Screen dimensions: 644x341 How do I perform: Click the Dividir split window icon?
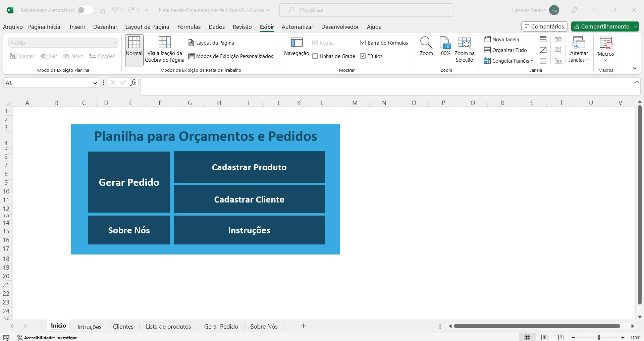click(543, 39)
